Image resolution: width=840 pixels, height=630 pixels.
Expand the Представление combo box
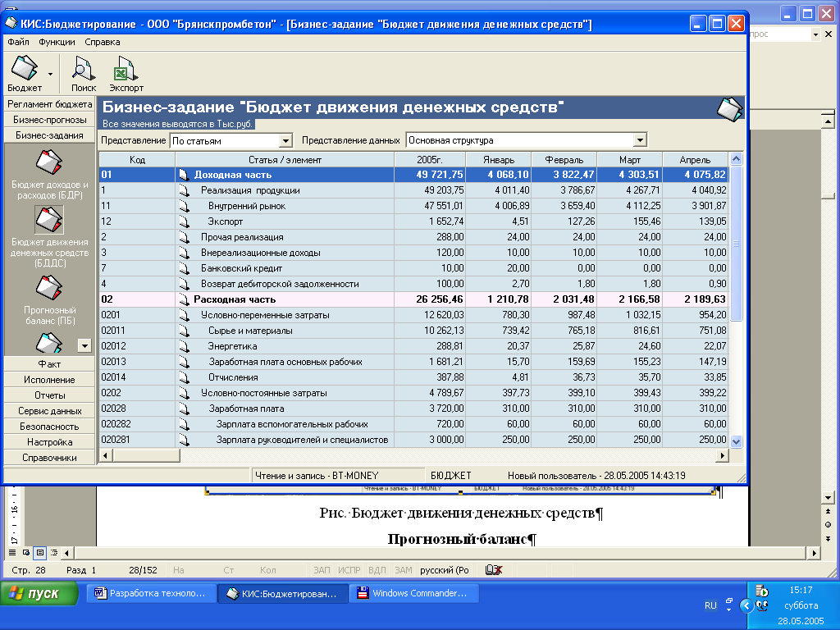point(285,141)
